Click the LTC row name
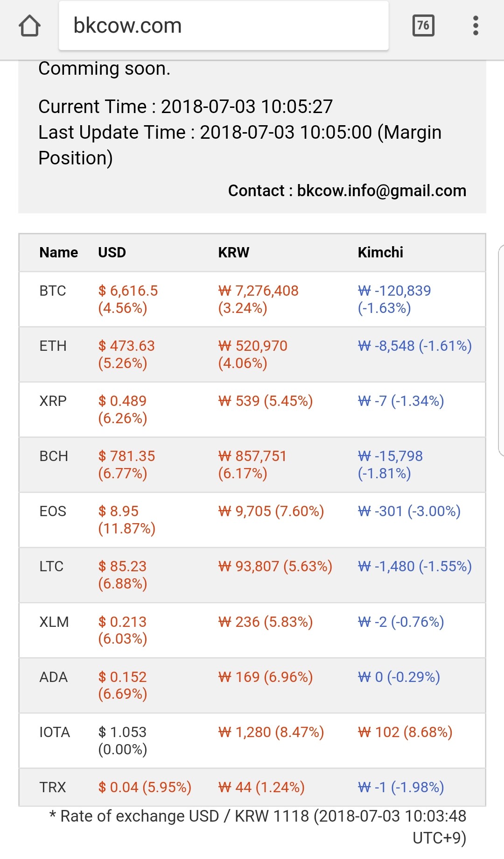The width and height of the screenshot is (504, 859). click(51, 567)
